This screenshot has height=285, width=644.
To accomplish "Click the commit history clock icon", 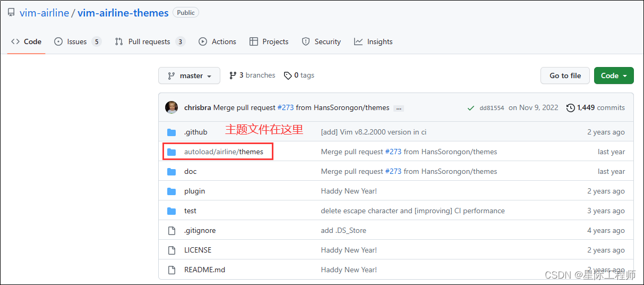I will tap(571, 108).
